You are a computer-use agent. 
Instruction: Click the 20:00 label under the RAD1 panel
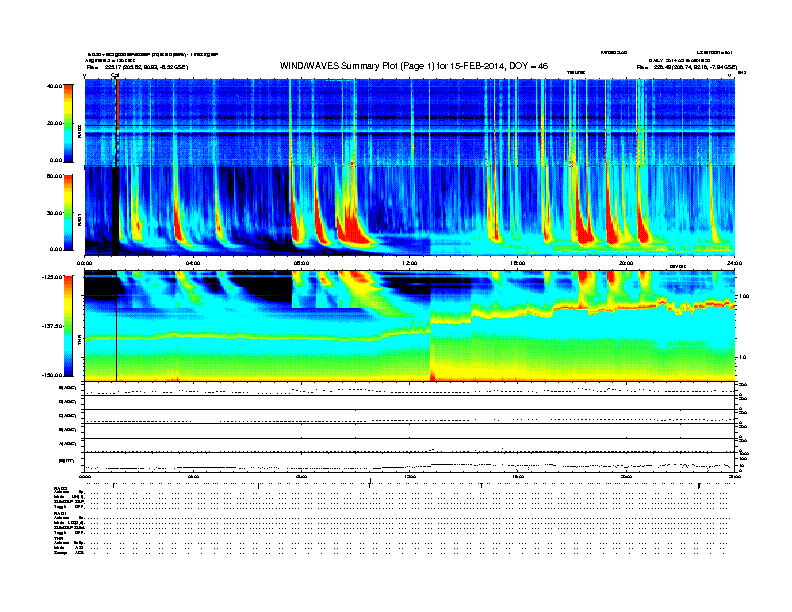tap(626, 263)
